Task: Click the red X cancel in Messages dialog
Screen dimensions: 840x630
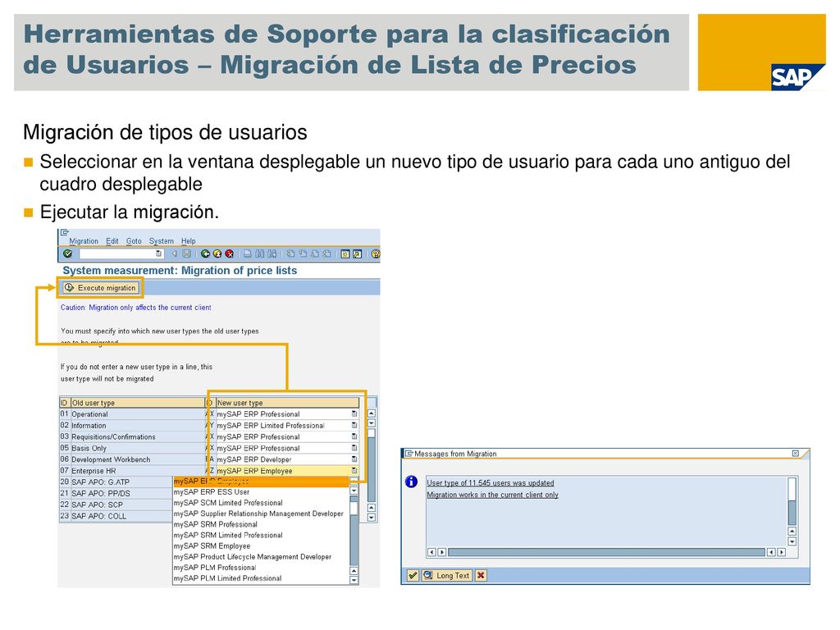Action: point(481,575)
